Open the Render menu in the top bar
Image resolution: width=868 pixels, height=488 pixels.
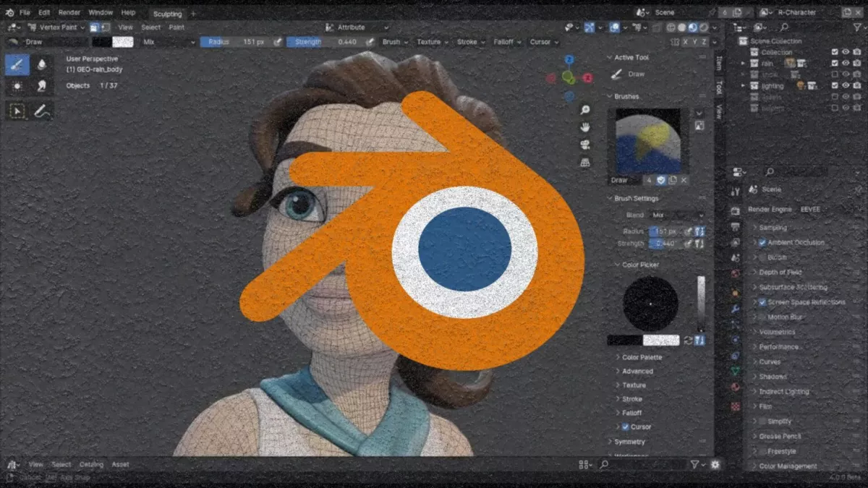point(69,12)
